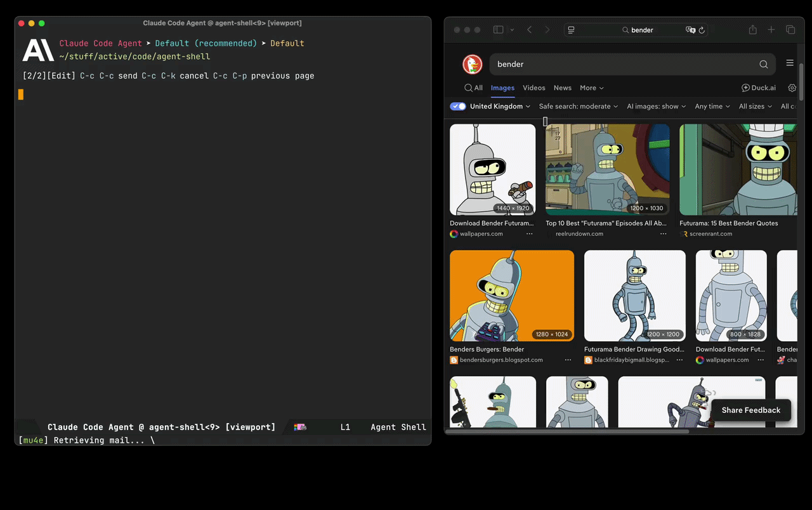812x510 pixels.
Task: Toggle Safari sidebar
Action: [499, 30]
